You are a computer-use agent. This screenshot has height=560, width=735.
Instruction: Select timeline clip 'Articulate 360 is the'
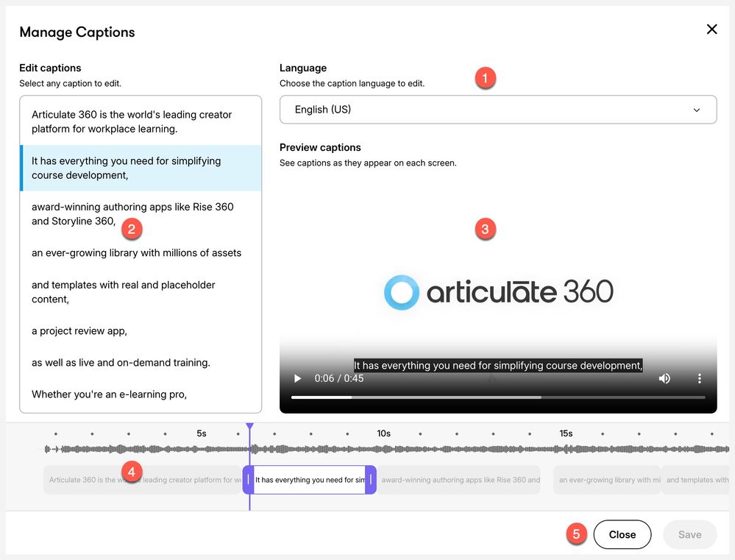tap(143, 480)
